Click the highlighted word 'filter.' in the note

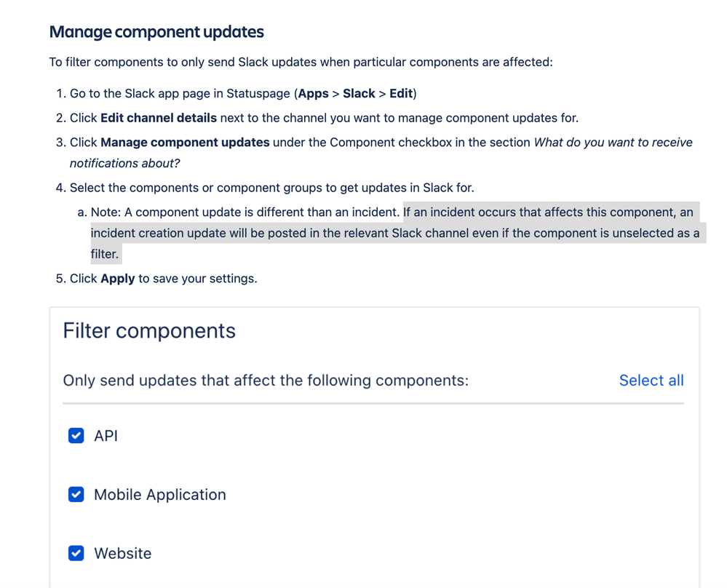pos(105,255)
